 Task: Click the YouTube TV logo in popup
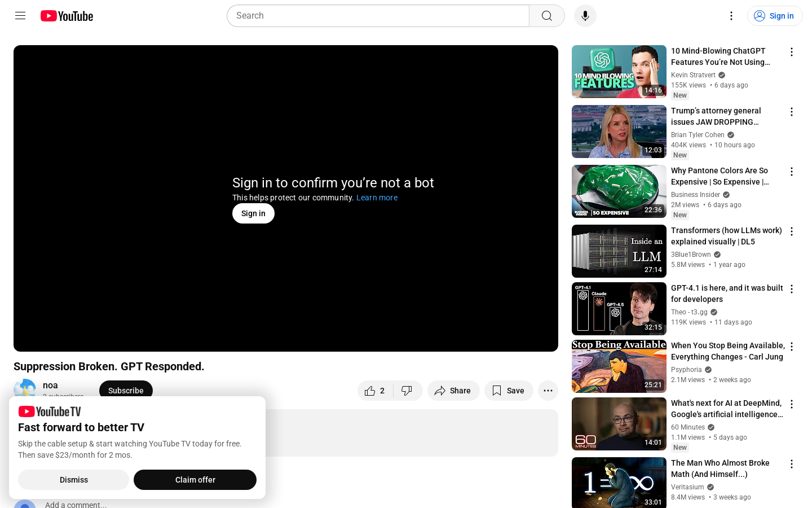[50, 411]
